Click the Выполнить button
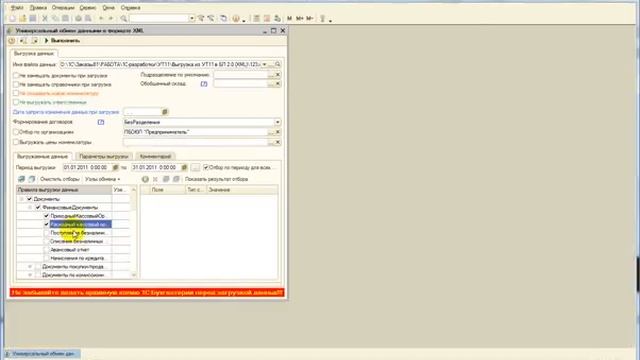The image size is (640, 360). (x=62, y=41)
